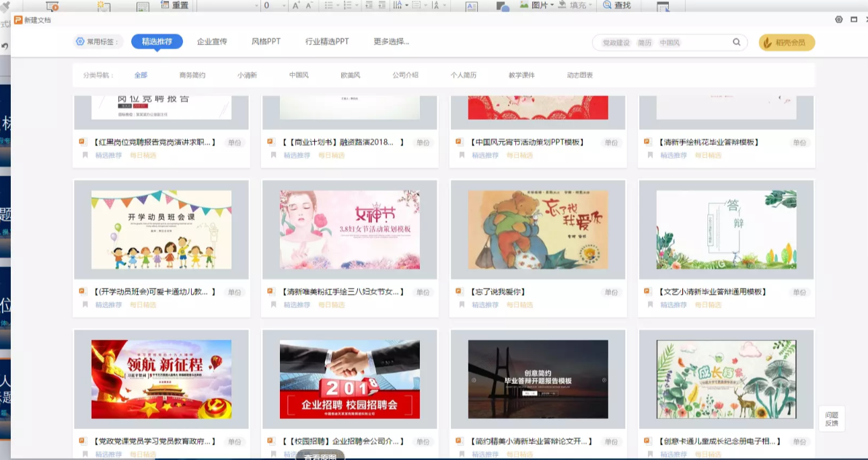Click bookmark icon under 忘了说我爱你 template
The height and width of the screenshot is (460, 868).
point(462,305)
